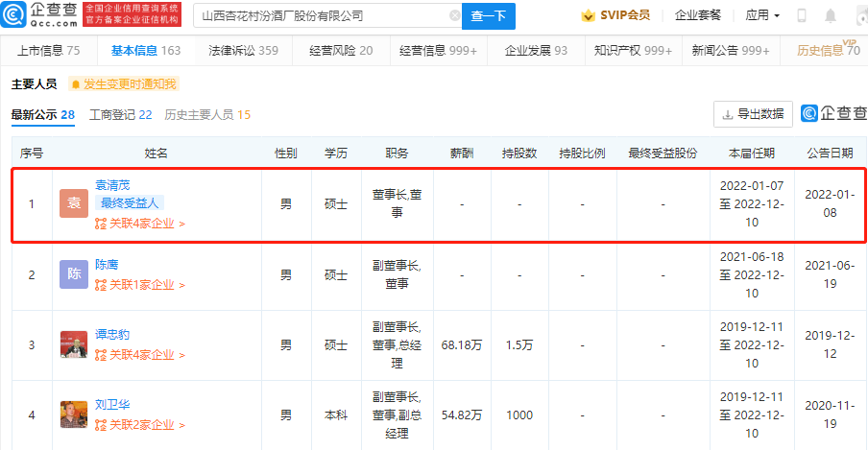Screen dimensions: 868x450
Task: Open notifications bell icon
Action: 831,15
